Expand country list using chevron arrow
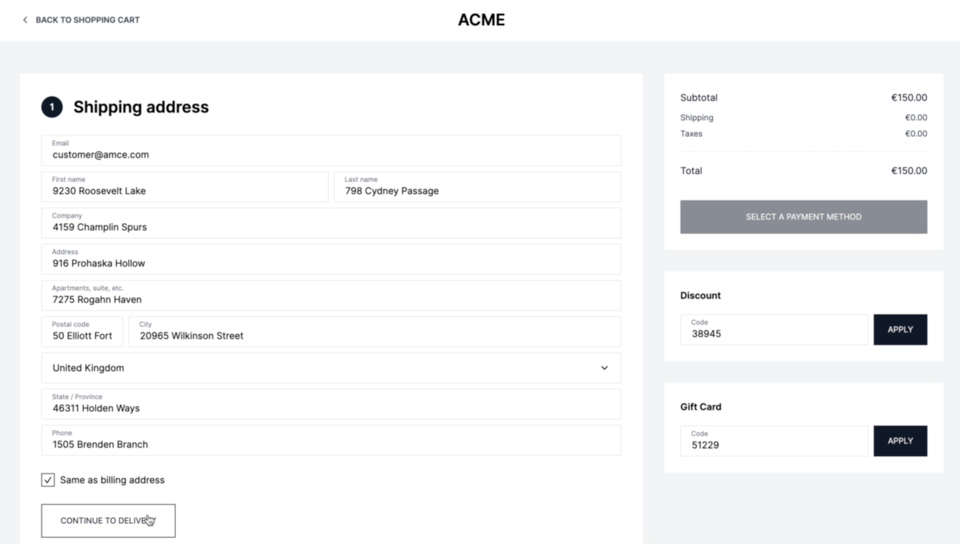 tap(604, 368)
